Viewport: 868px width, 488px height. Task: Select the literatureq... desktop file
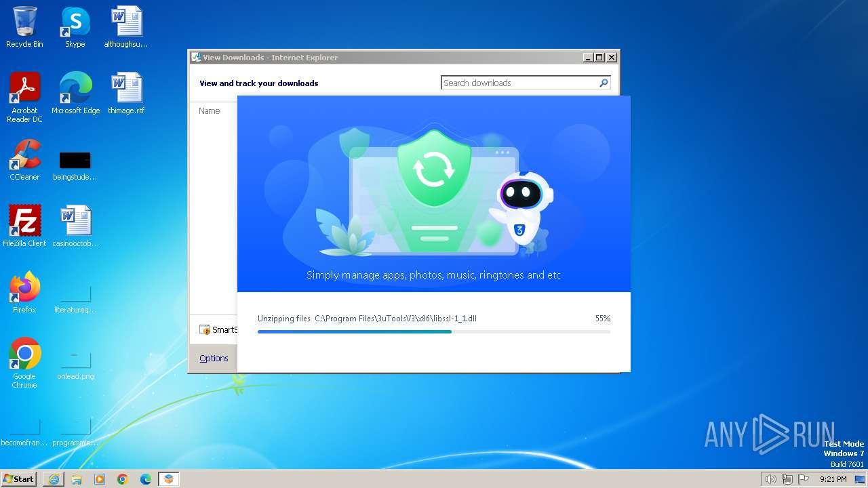pos(75,298)
